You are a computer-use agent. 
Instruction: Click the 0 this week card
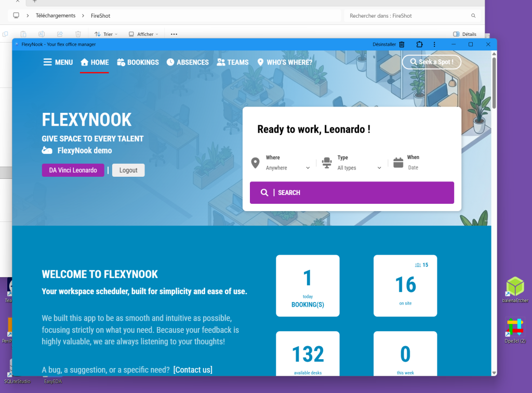[x=405, y=353]
